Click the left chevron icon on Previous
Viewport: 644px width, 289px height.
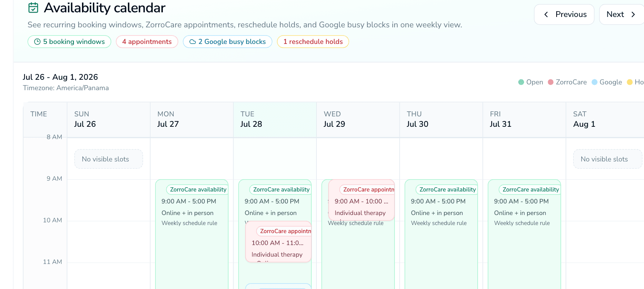546,15
